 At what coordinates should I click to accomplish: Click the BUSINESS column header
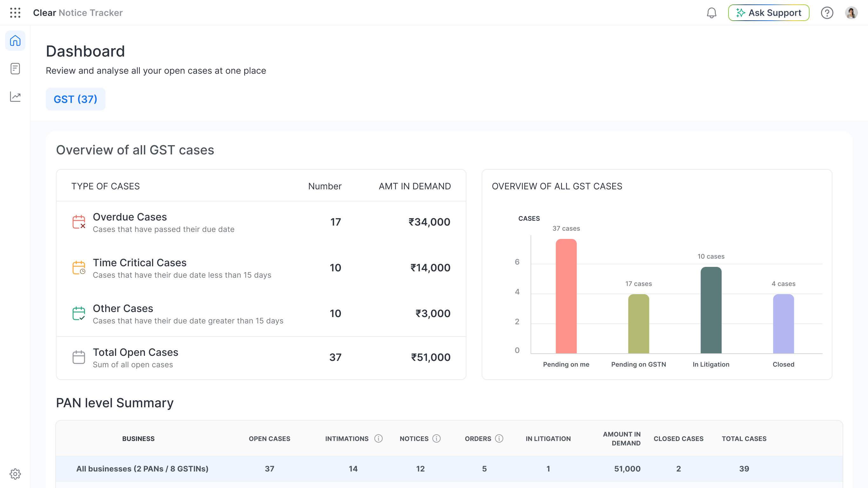click(x=139, y=439)
